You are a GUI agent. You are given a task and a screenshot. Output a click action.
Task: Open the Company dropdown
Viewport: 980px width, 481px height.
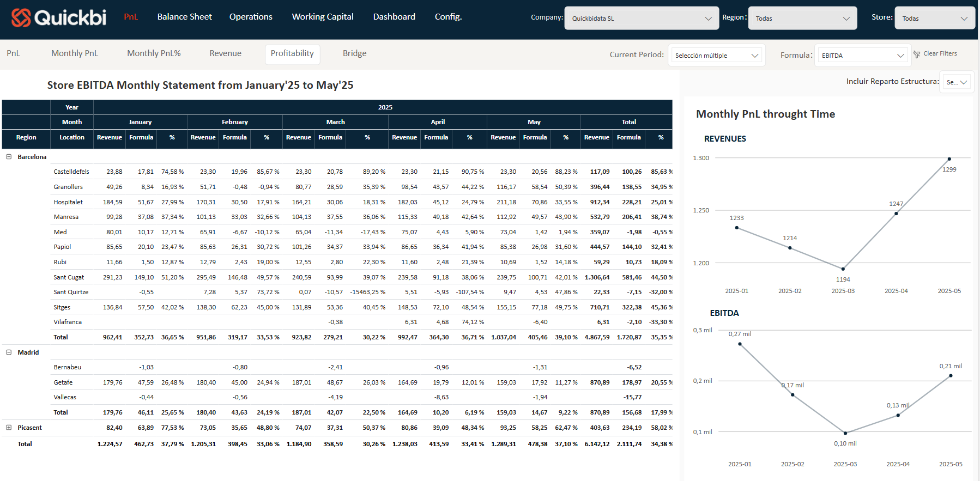click(641, 19)
